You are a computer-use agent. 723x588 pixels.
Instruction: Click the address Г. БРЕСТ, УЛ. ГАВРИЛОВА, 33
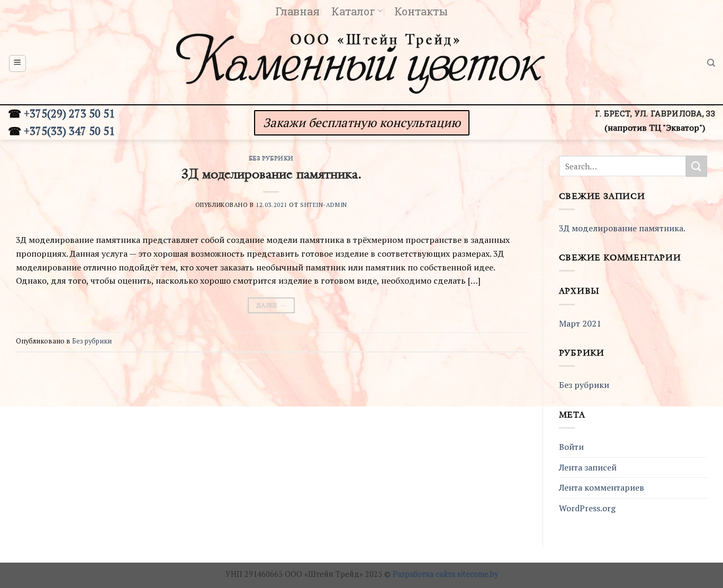point(655,114)
